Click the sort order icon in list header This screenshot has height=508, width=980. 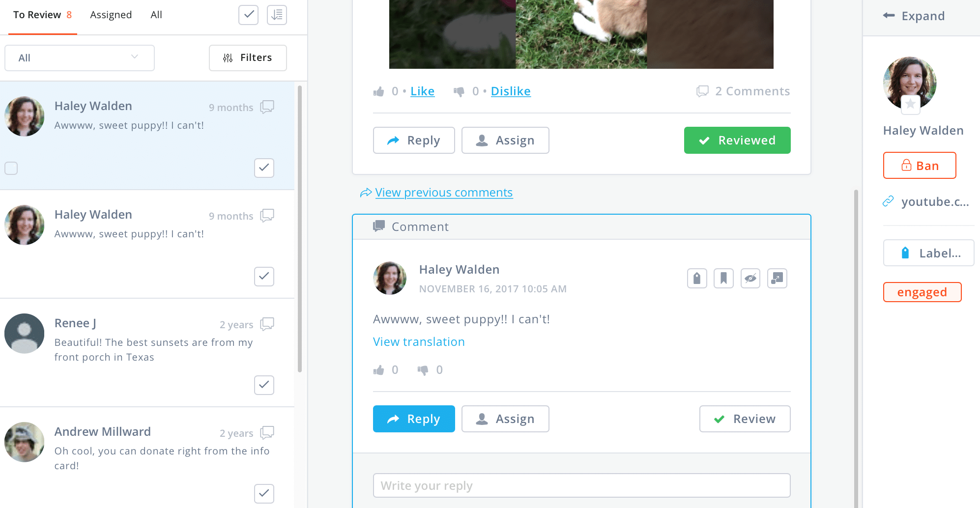[x=277, y=15]
